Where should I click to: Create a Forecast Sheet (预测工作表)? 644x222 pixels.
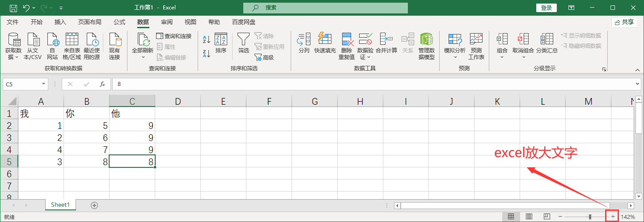click(x=476, y=46)
